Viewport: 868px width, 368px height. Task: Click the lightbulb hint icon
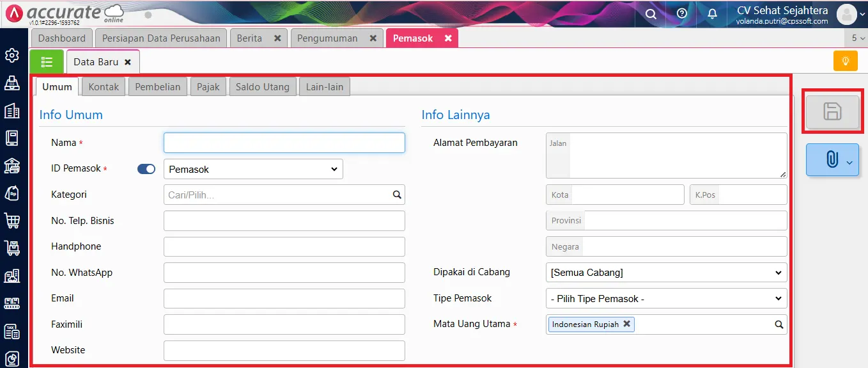coord(845,61)
